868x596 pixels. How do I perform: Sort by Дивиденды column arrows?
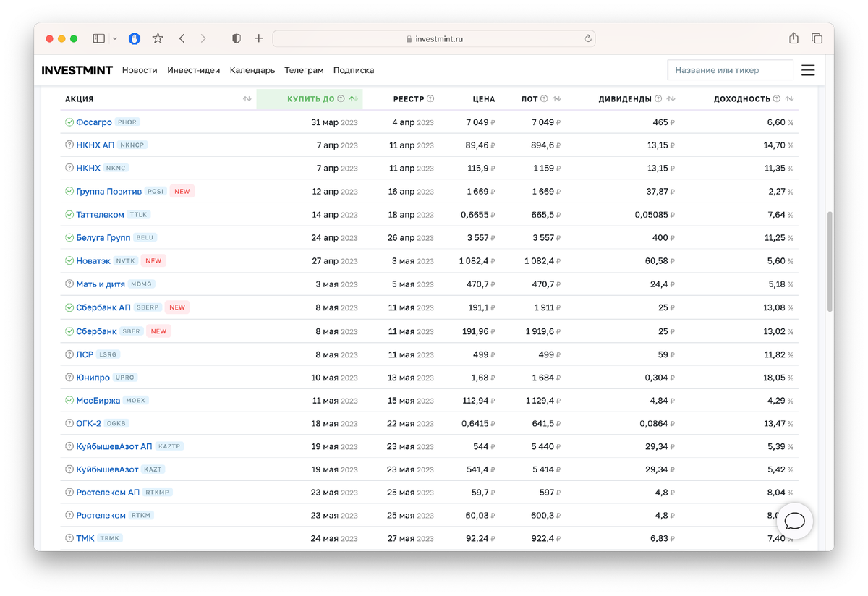pyautogui.click(x=671, y=99)
